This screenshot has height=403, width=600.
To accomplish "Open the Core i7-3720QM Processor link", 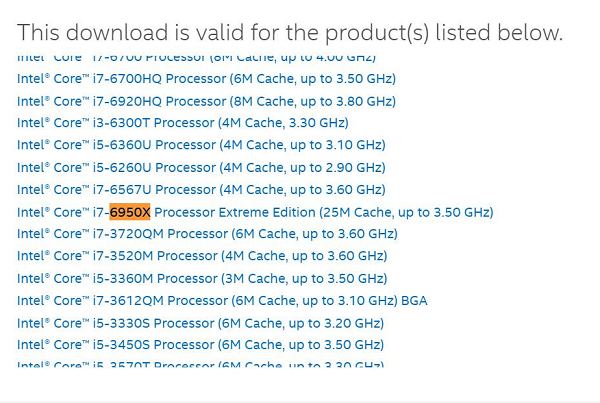I will [x=207, y=234].
